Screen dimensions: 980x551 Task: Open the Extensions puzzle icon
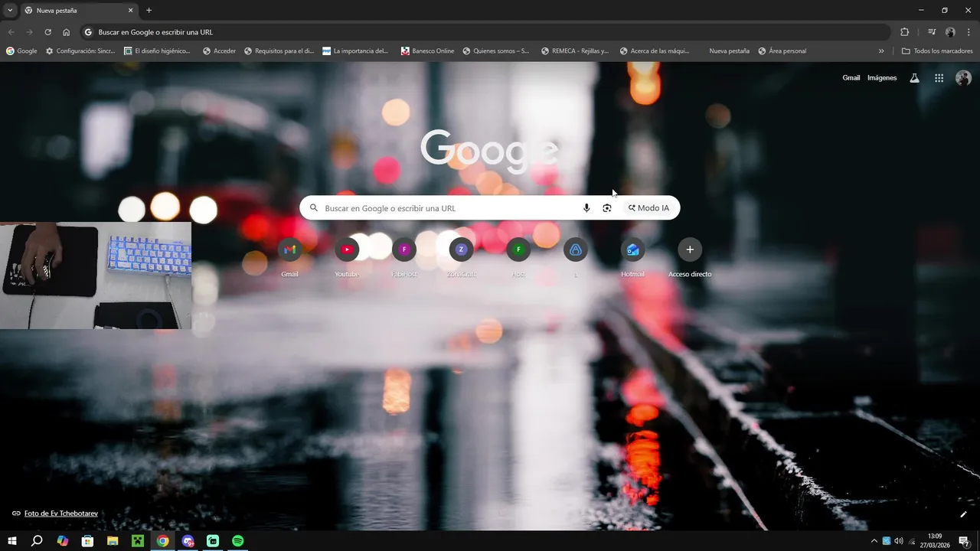click(x=904, y=32)
